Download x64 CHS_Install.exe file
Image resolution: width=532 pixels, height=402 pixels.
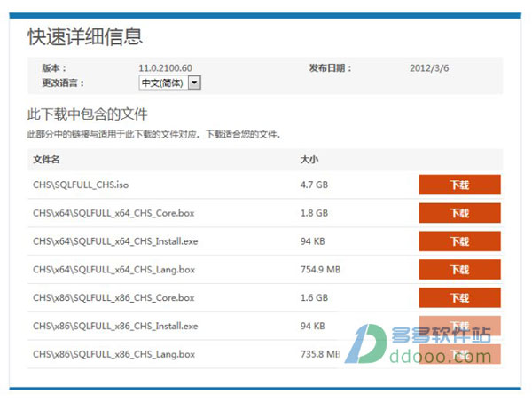click(x=459, y=241)
